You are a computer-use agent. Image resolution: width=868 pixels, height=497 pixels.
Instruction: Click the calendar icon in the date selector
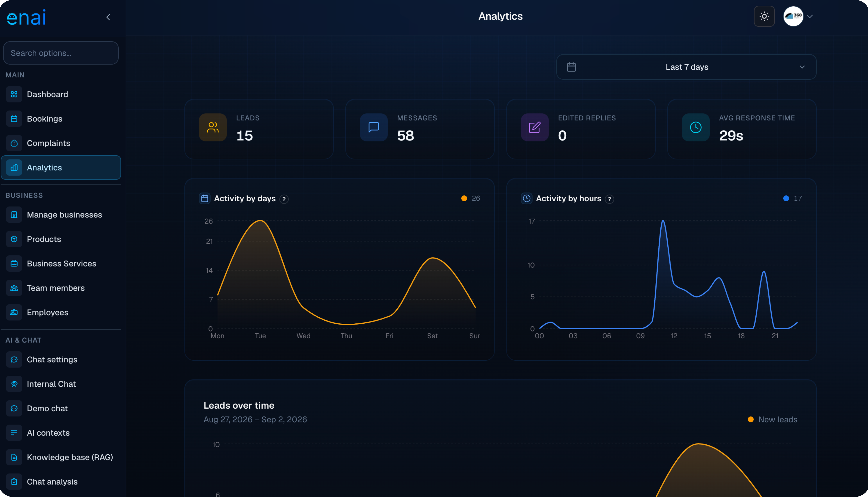(571, 67)
